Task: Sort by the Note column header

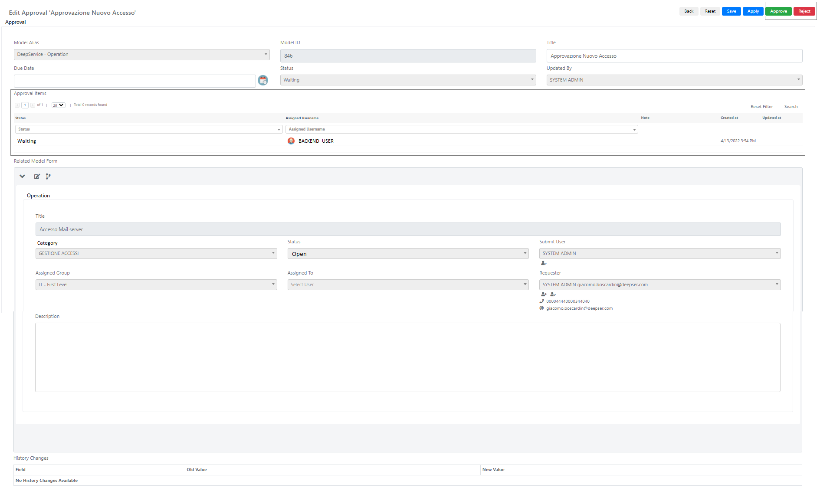Action: coord(645,118)
